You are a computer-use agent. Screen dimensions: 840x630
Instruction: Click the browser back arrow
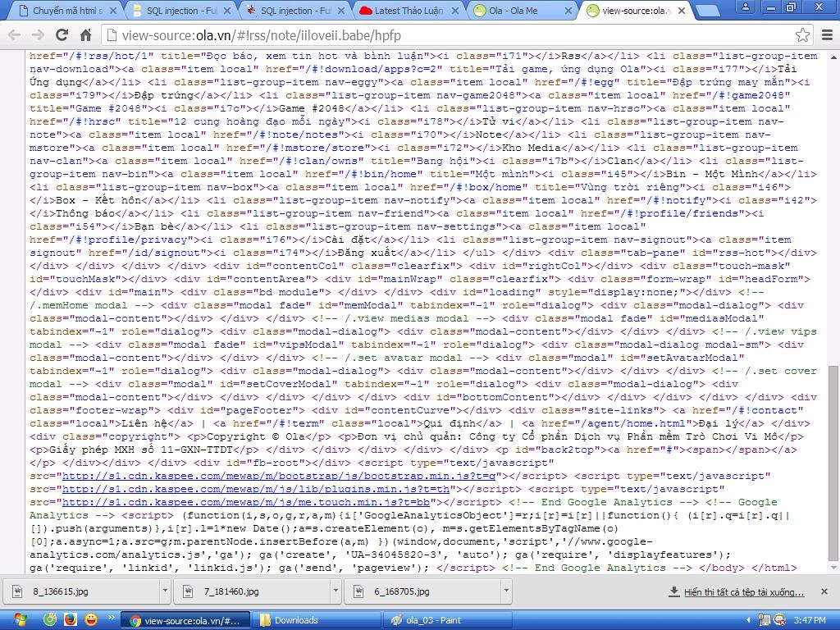[14, 35]
